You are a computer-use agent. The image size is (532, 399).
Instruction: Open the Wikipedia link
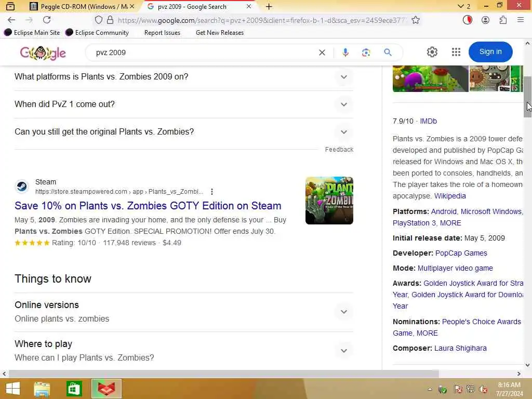pos(450,196)
